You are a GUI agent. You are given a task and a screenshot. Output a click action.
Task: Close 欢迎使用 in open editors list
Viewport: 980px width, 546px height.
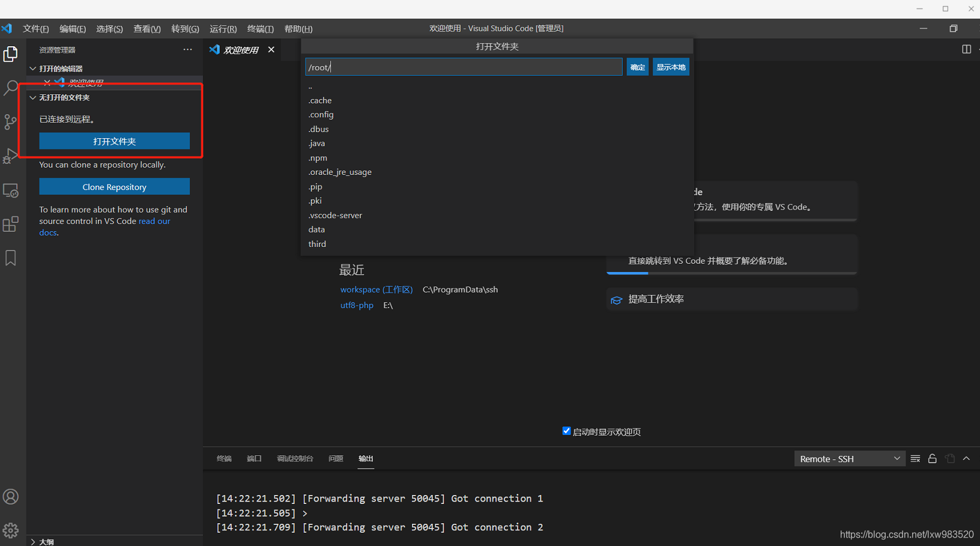[x=47, y=83]
